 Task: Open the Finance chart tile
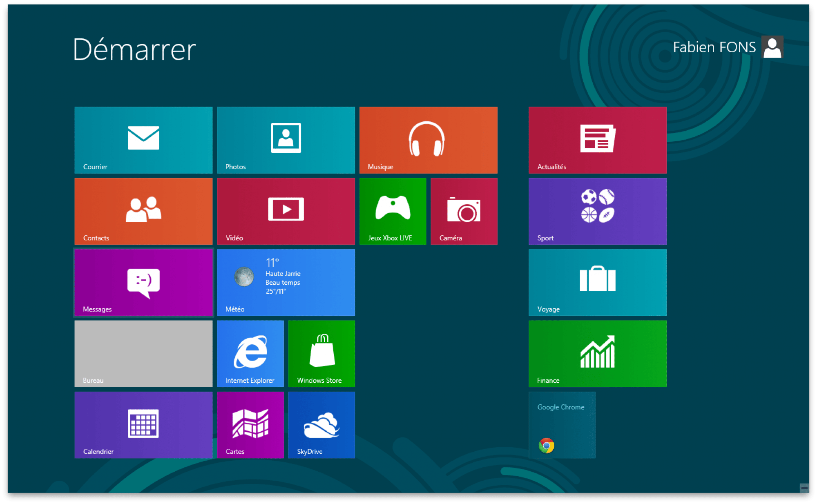click(598, 354)
